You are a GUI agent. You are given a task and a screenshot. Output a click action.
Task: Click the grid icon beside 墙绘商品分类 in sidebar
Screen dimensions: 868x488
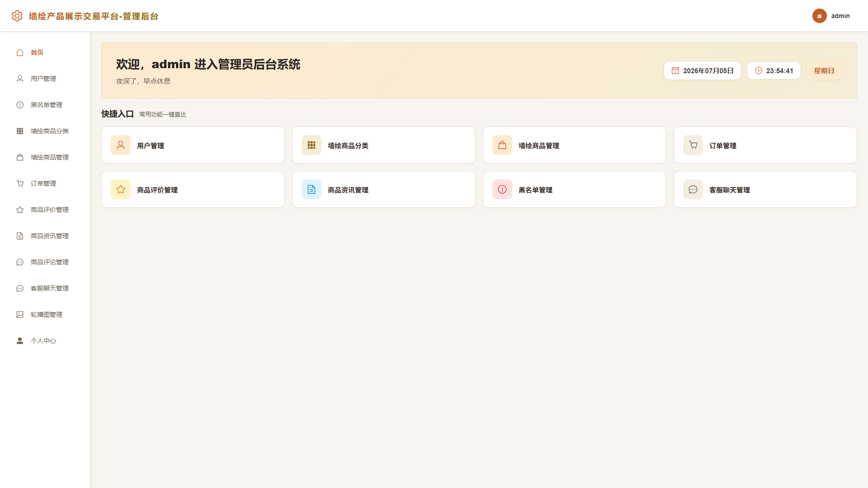(x=20, y=131)
